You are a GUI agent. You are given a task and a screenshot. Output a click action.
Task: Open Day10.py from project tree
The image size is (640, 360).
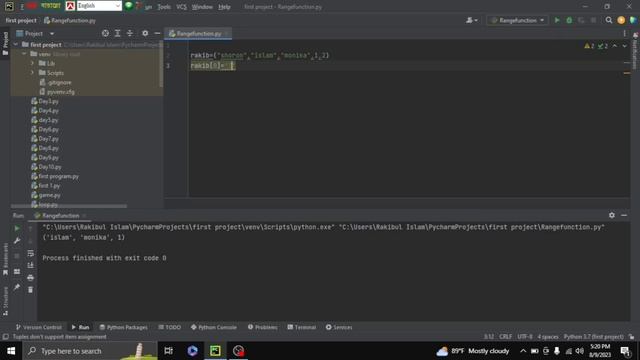coord(46,167)
